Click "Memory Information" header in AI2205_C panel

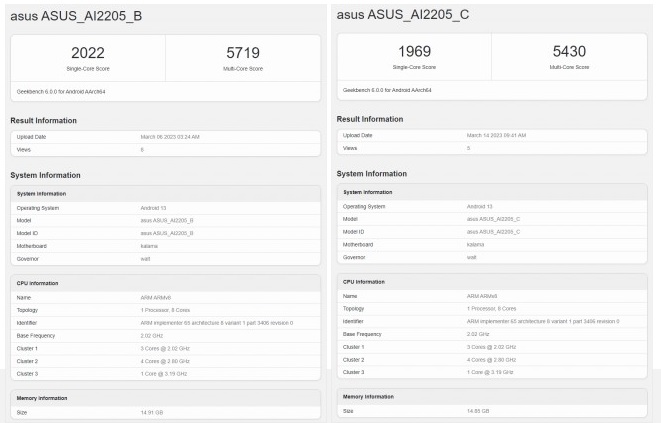pyautogui.click(x=368, y=397)
